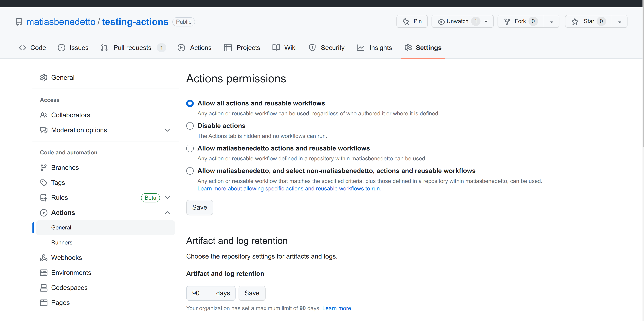
Task: Open Learn more link under retention limit
Action: tap(337, 308)
